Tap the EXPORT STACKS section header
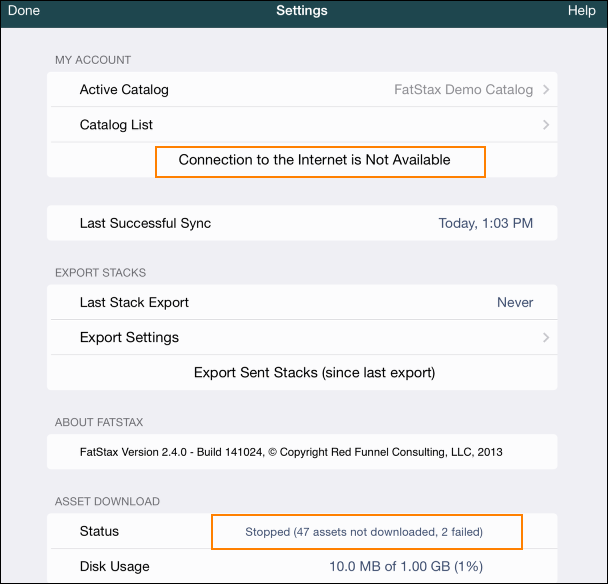This screenshot has height=584, width=608. [100, 273]
